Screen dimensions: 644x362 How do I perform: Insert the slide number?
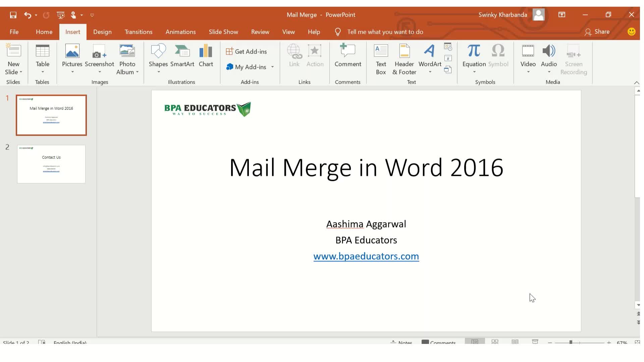448,58
